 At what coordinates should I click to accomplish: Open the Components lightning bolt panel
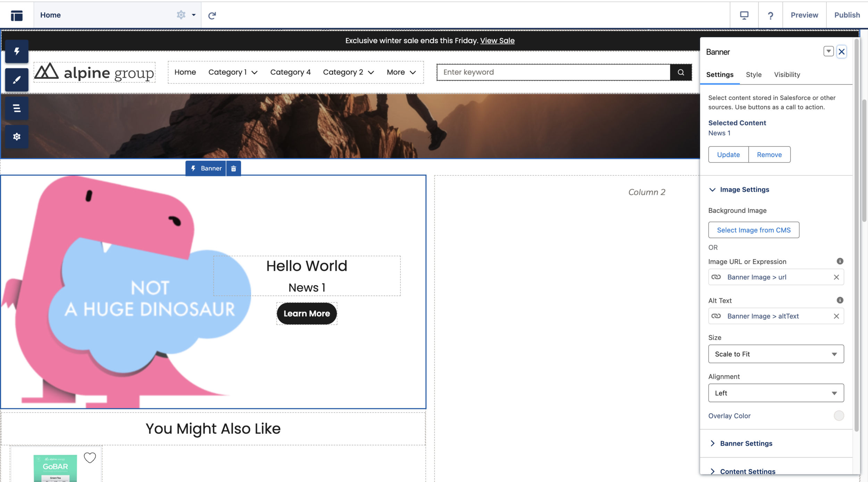pyautogui.click(x=17, y=52)
